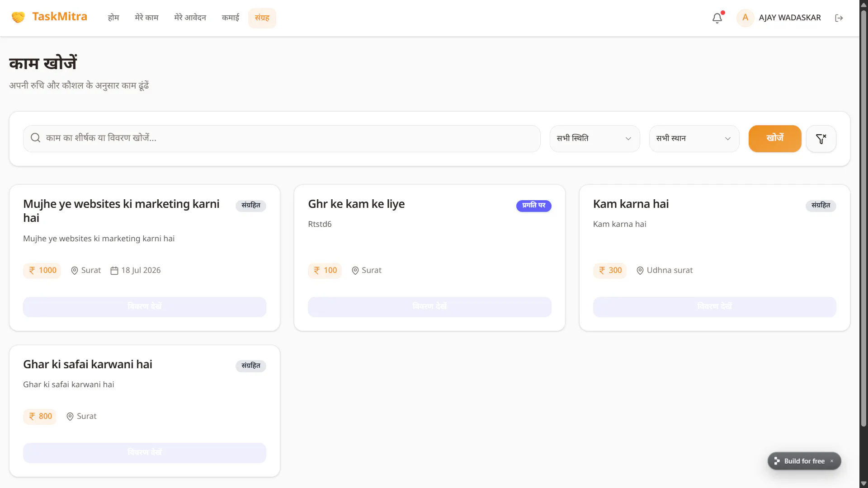View details of Ghr ke kam ke liye
The image size is (868, 488).
(429, 307)
